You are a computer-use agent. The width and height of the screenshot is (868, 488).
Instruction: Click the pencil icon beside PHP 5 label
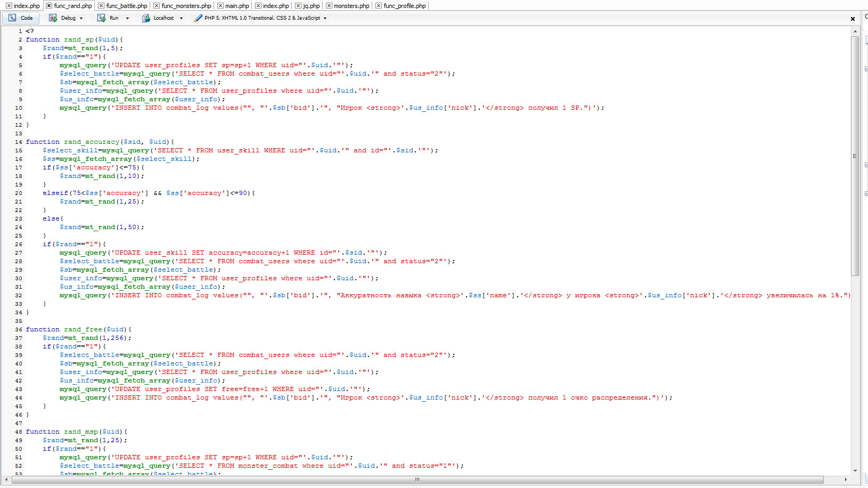tap(198, 18)
